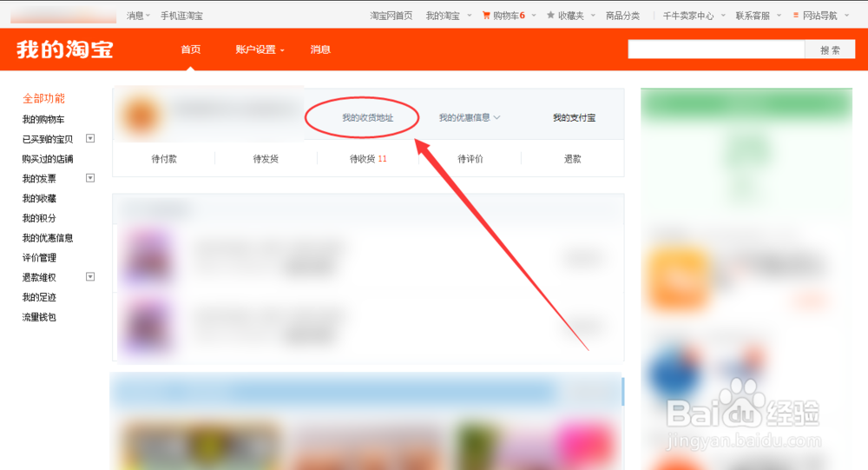Go to 淘宝网首页 link

tap(391, 16)
